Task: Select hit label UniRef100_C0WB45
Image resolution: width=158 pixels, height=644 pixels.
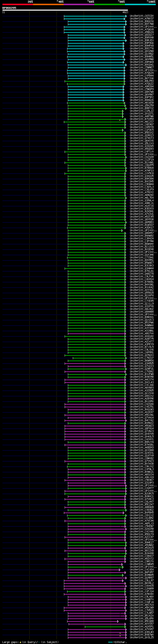Action: click(142, 565)
